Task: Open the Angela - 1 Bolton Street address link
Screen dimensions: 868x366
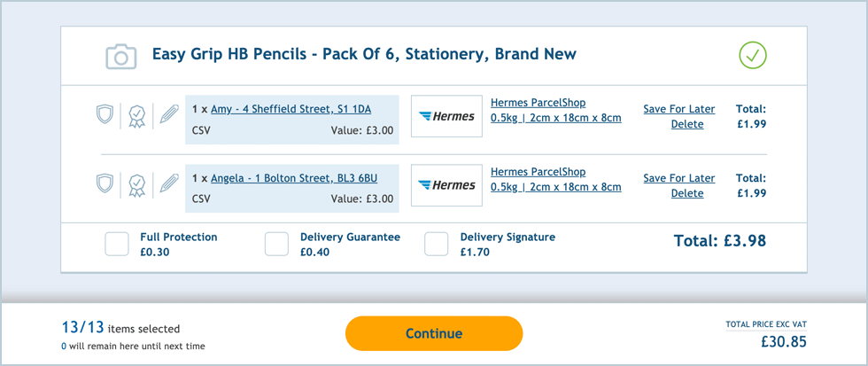Action: (294, 178)
